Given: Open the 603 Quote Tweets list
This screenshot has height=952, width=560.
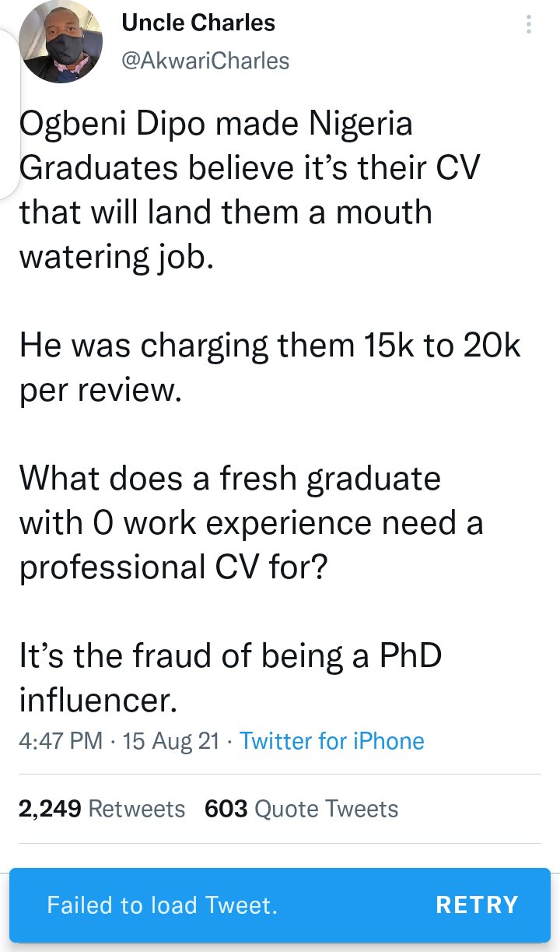Looking at the screenshot, I should (301, 809).
